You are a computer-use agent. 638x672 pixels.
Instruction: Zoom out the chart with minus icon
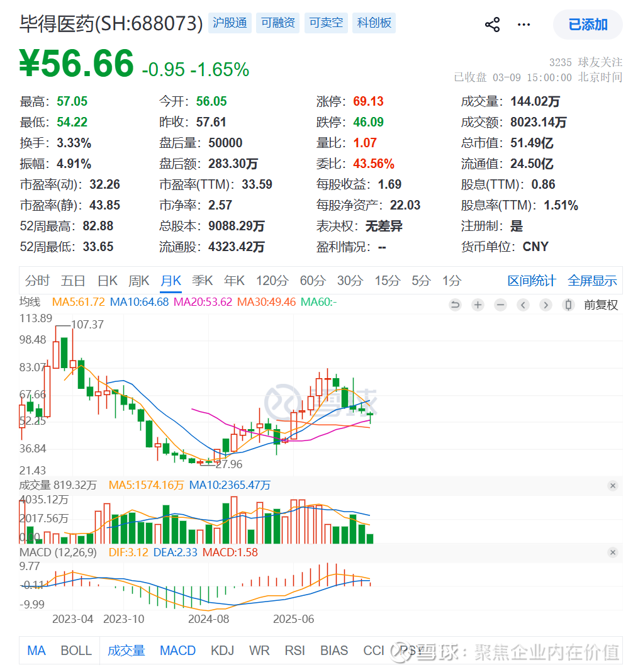(500, 305)
